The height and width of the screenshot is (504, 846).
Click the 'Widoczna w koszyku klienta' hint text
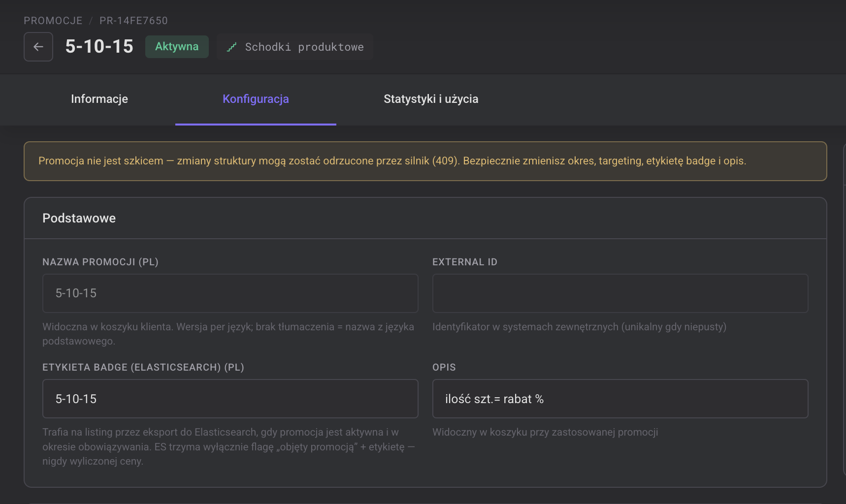click(x=228, y=334)
